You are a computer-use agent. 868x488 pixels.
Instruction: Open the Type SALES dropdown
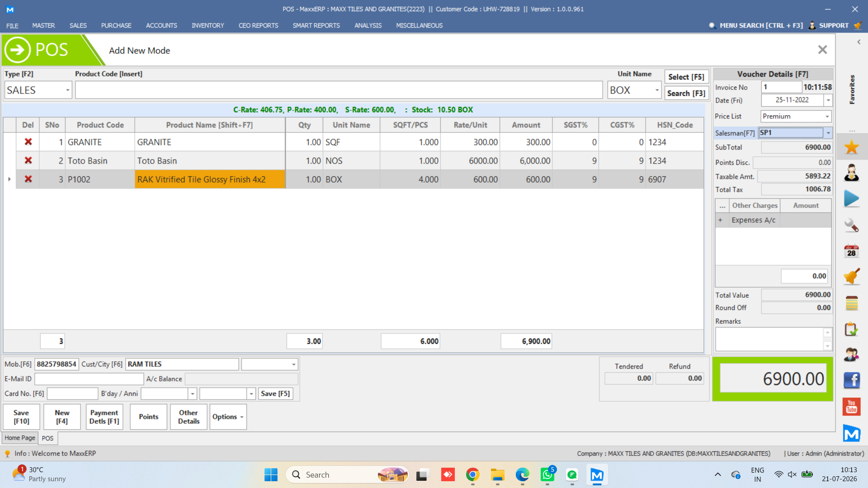(68, 90)
